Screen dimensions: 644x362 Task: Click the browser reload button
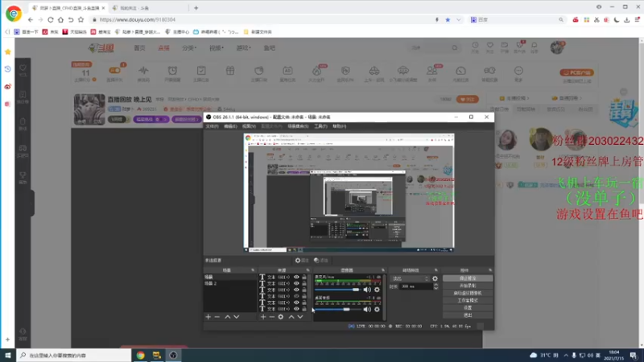point(51,19)
